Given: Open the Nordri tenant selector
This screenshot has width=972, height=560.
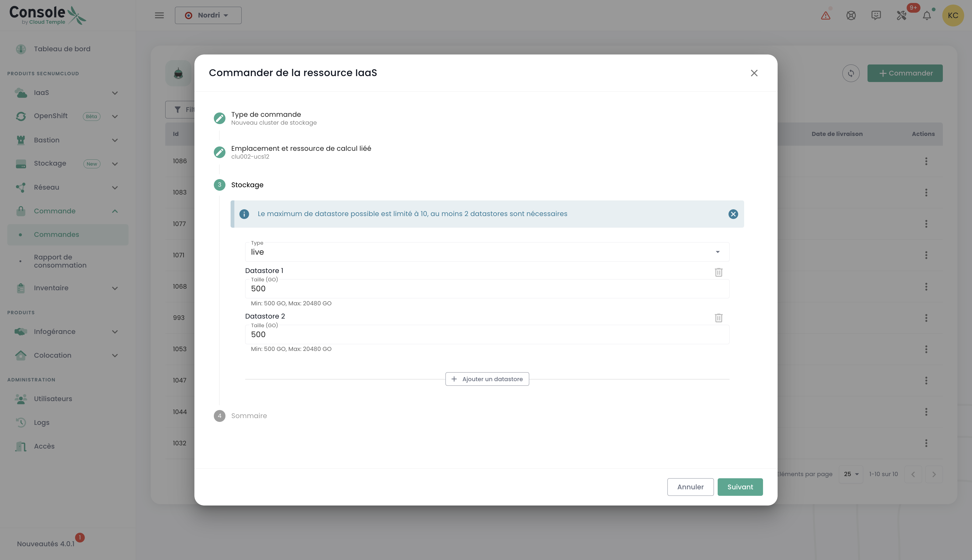Looking at the screenshot, I should point(208,15).
